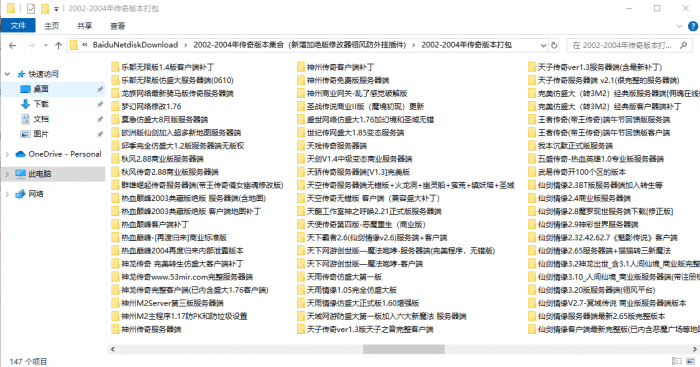The image size is (700, 367).
Task: Open Help with the blue question mark
Action: [693, 26]
